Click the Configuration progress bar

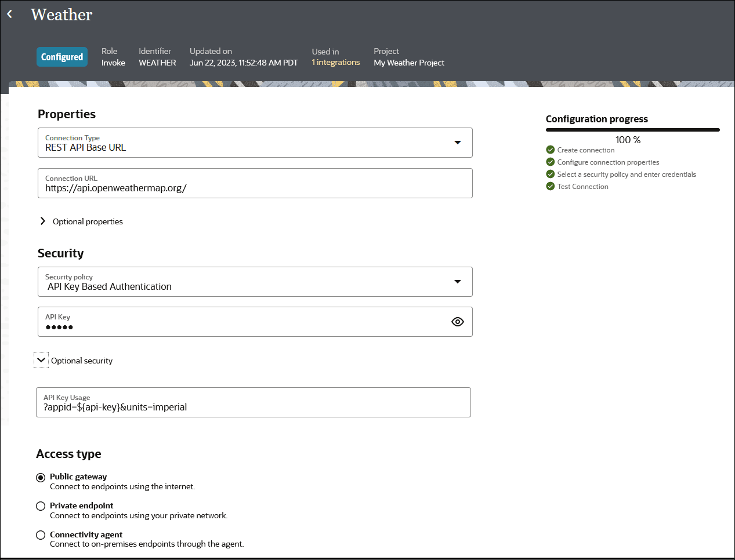click(x=632, y=130)
